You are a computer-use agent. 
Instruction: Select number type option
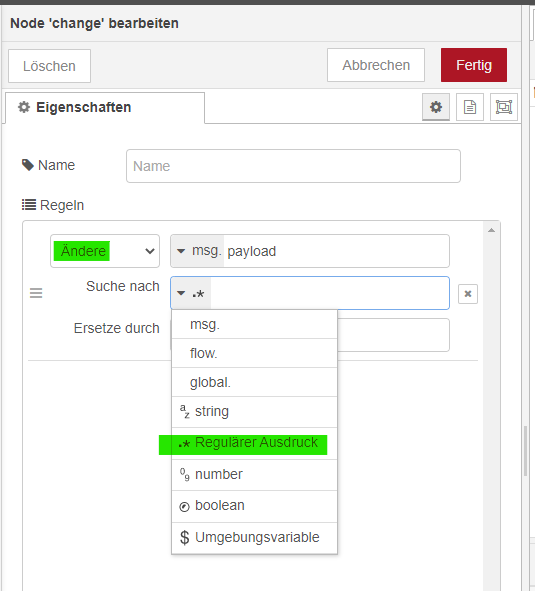coord(254,475)
